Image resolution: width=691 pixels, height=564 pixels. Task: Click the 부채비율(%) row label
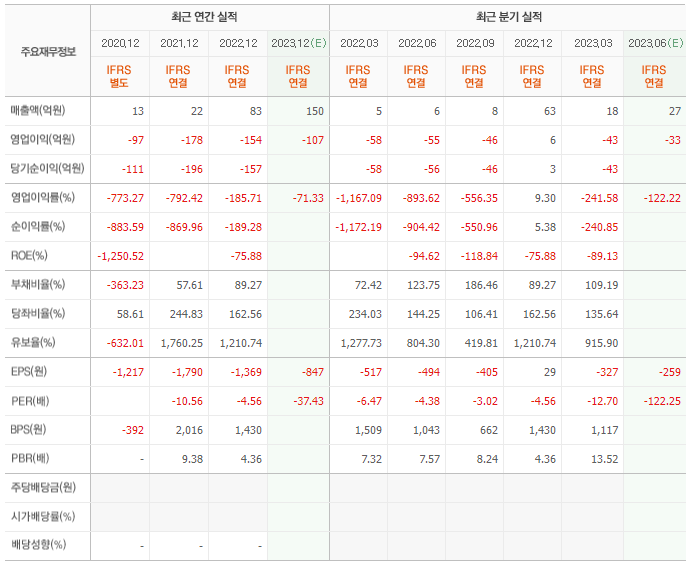38,285
